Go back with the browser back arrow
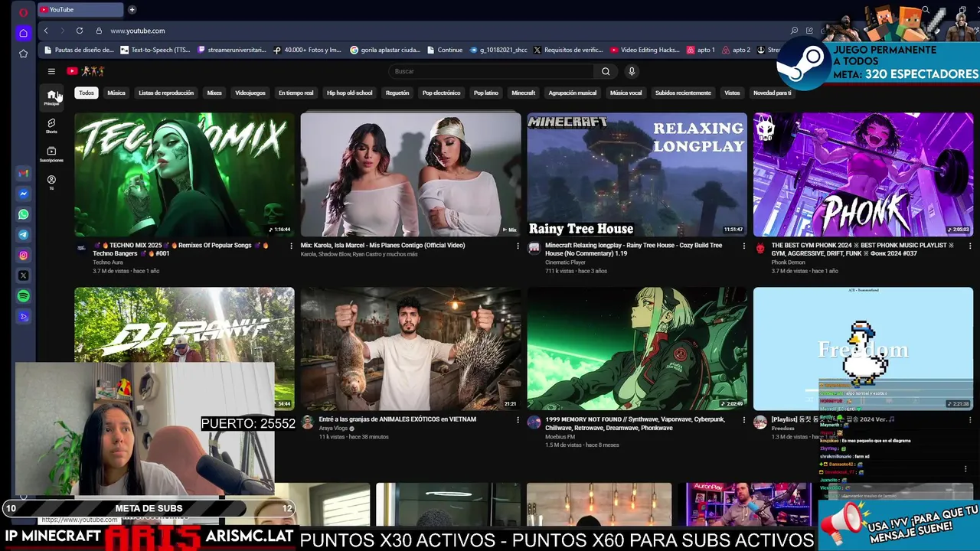Screen dimensions: 980x551 [46, 31]
